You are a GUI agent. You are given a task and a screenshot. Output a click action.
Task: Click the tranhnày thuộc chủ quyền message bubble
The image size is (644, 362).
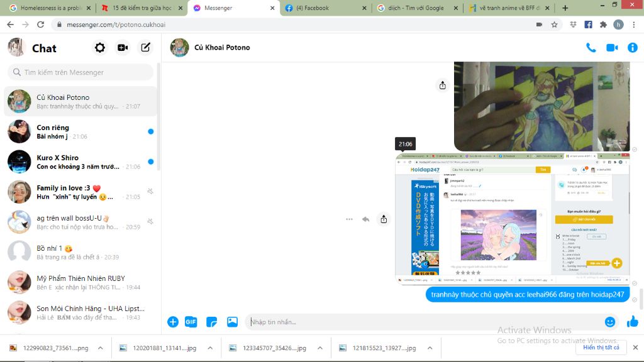point(528,295)
